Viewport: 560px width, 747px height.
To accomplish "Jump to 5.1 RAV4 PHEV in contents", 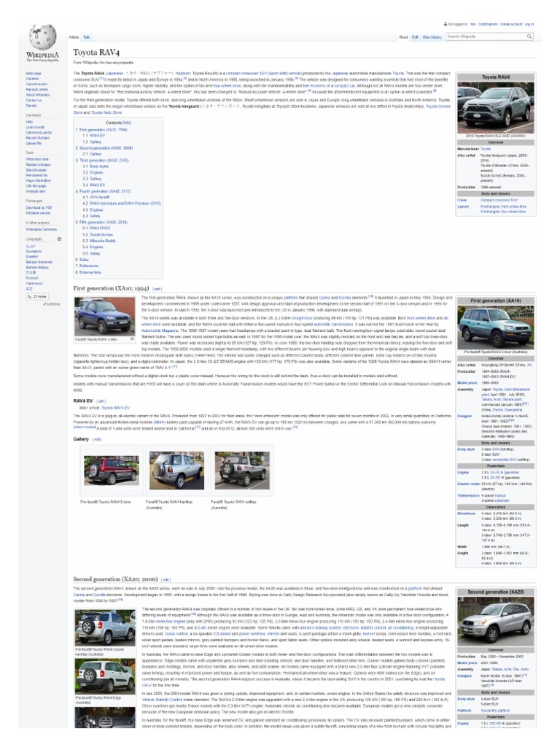I will click(x=96, y=228).
